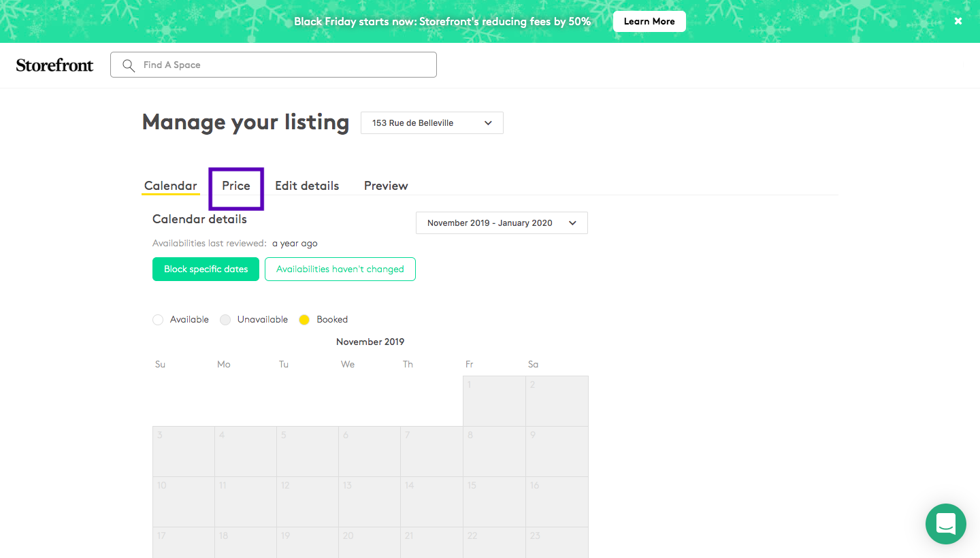
Task: Select November 13 calendar cell
Action: (x=370, y=502)
